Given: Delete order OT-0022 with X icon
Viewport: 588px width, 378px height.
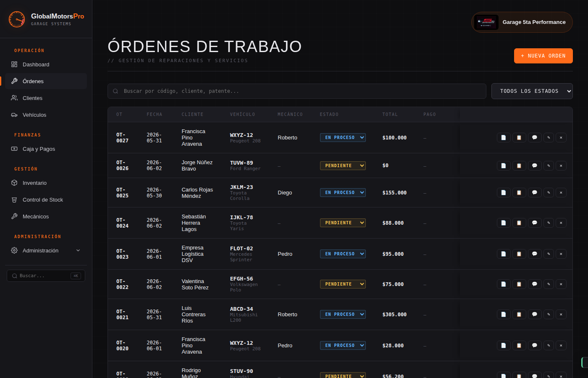Looking at the screenshot, I should (x=561, y=284).
